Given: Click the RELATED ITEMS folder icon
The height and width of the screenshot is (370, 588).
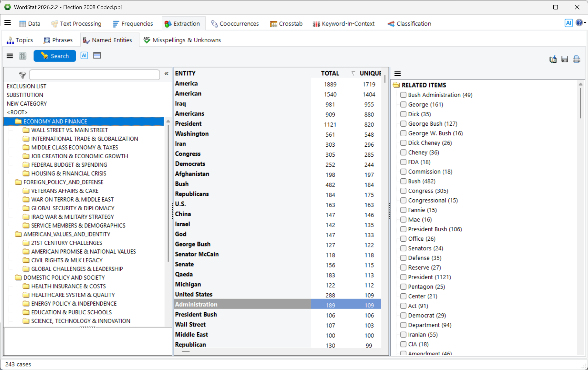Looking at the screenshot, I should pyautogui.click(x=396, y=85).
